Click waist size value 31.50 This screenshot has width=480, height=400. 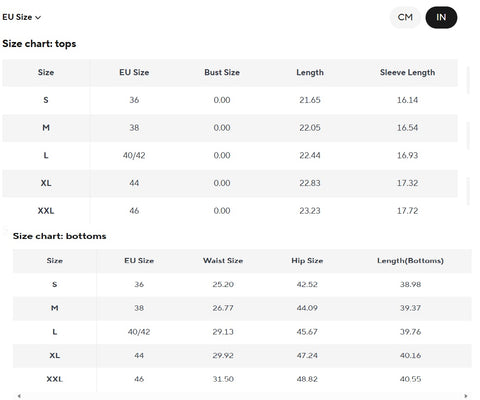(223, 379)
